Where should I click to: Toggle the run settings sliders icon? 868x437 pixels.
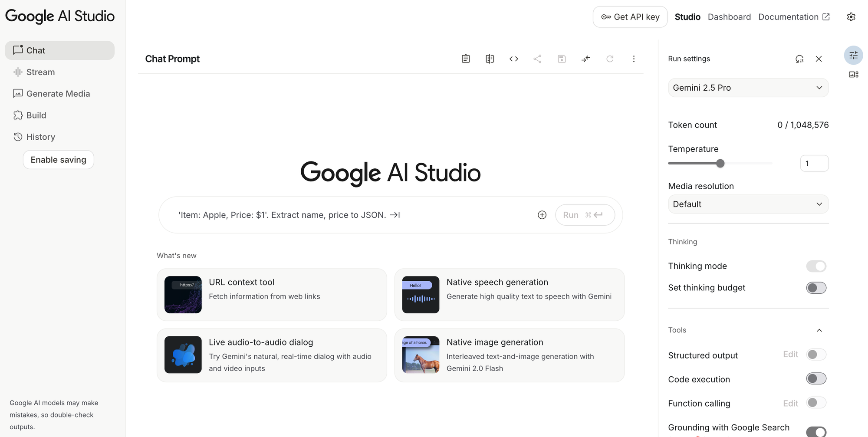point(853,55)
